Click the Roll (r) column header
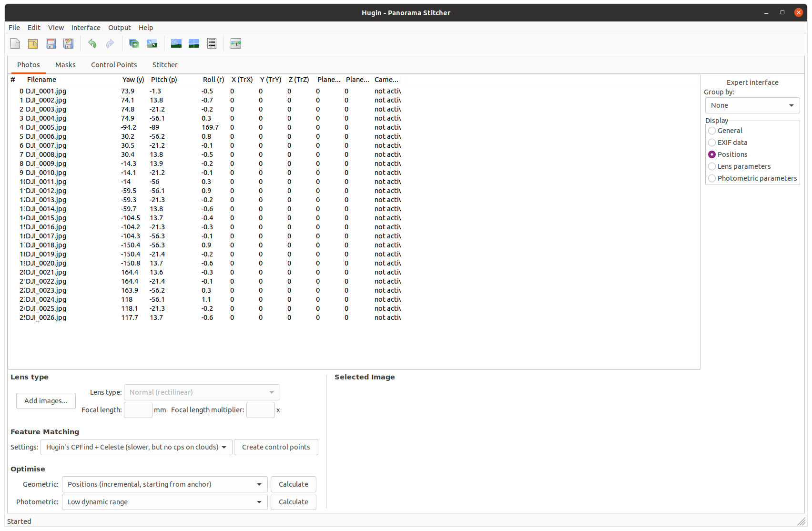 pyautogui.click(x=213, y=80)
